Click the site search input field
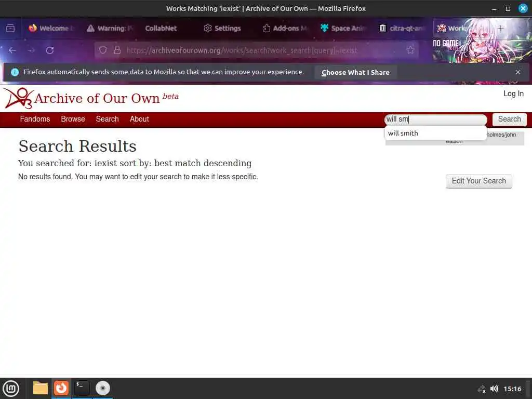Viewport: 532px width, 399px height. click(x=436, y=119)
